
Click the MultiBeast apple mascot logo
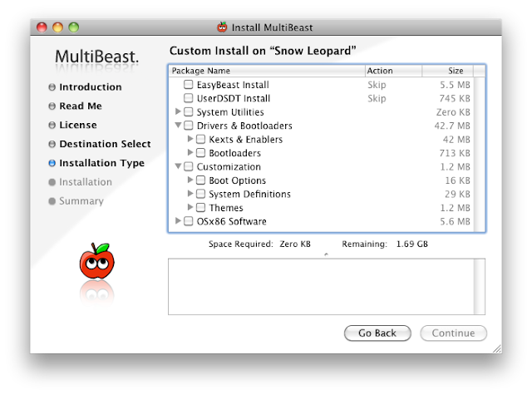click(x=97, y=260)
